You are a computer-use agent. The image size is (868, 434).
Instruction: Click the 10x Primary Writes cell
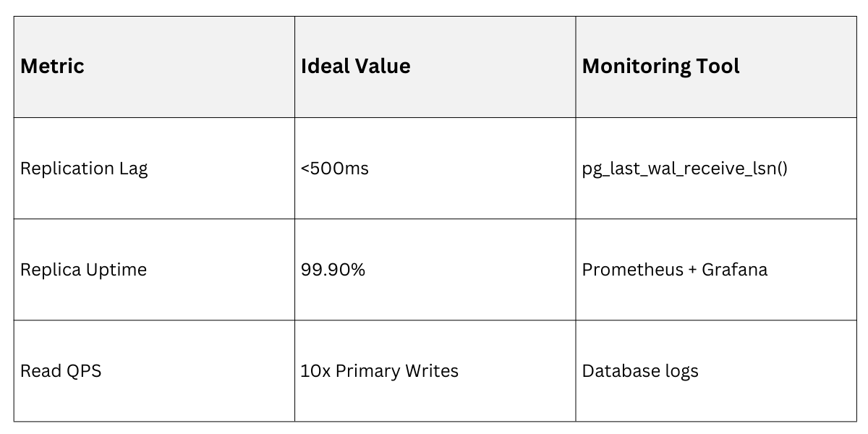(379, 371)
